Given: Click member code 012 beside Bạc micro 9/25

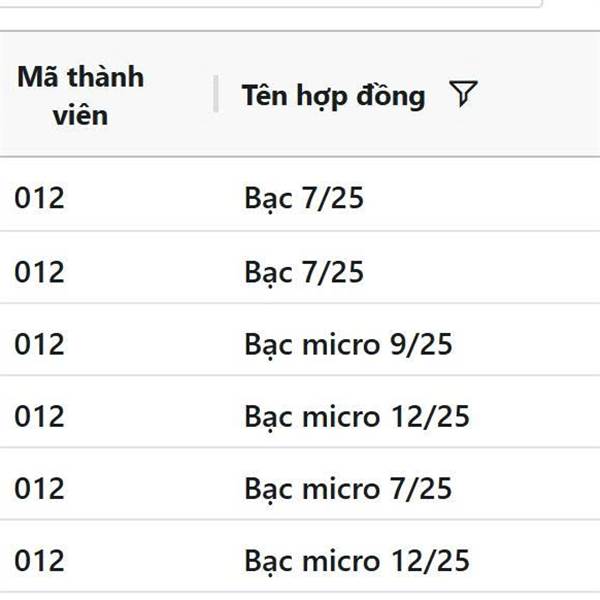Looking at the screenshot, I should click(x=39, y=344).
